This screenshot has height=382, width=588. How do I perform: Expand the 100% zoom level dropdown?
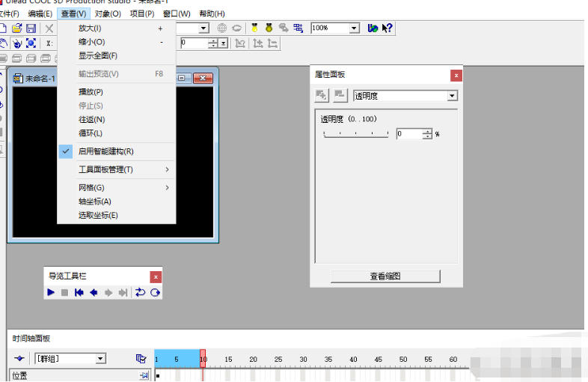[355, 28]
